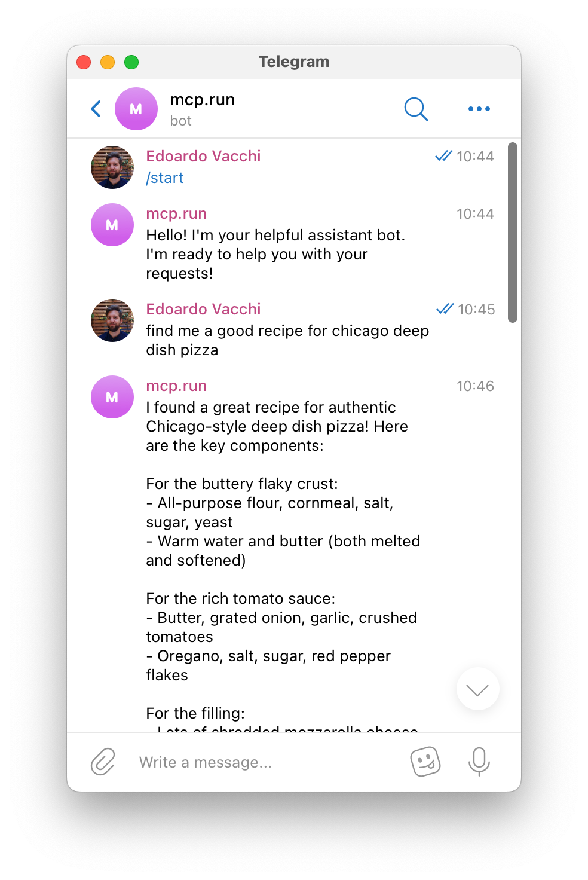Screen dimensions: 588x880
Task: Click the mcp.run avatar beside the recipe
Action: pos(112,397)
